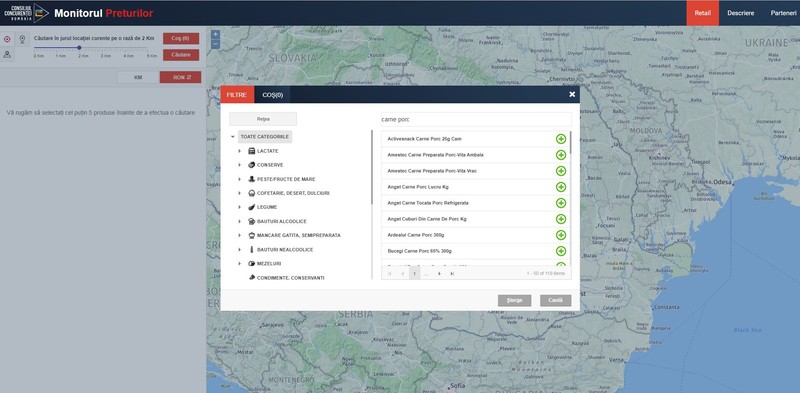
Task: Zoom in the map with plus
Action: point(215,35)
